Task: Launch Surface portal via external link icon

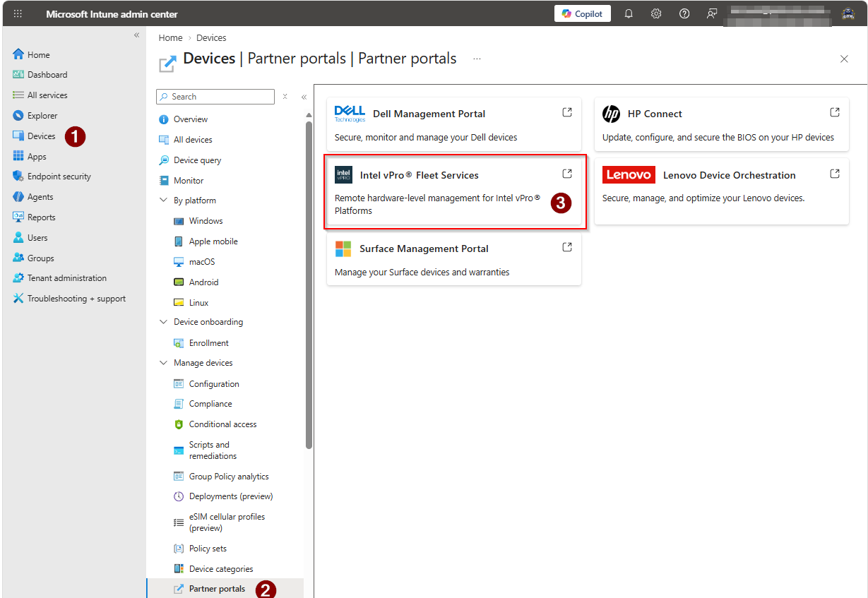Action: tap(567, 247)
